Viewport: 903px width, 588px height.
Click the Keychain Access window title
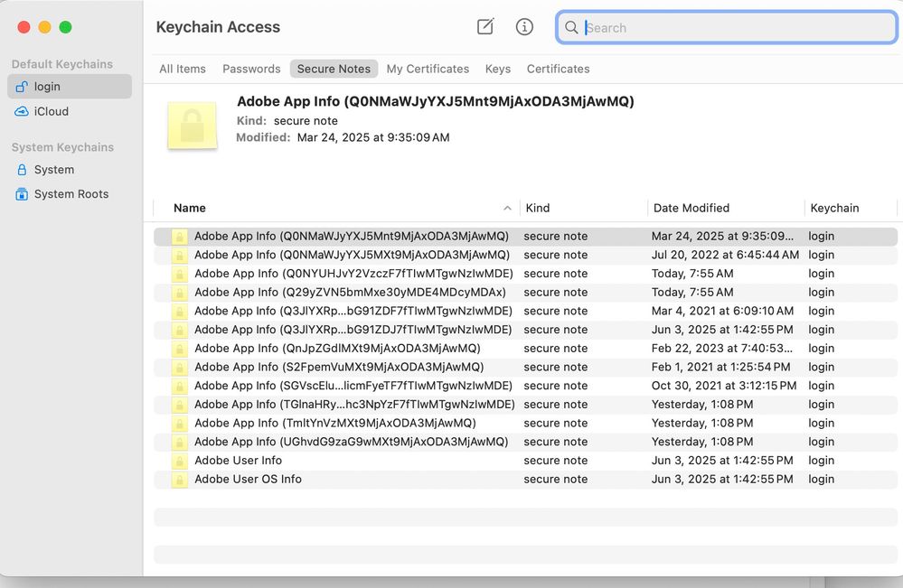[x=218, y=27]
